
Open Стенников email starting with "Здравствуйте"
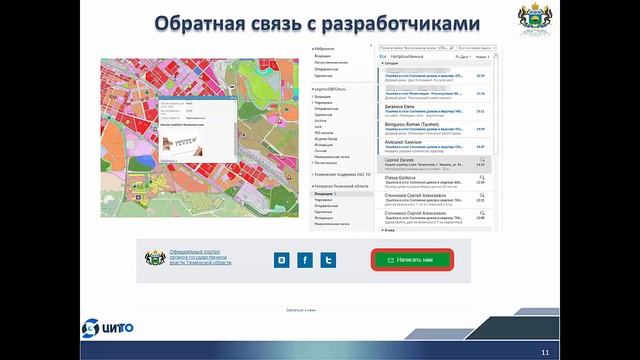coord(435,218)
